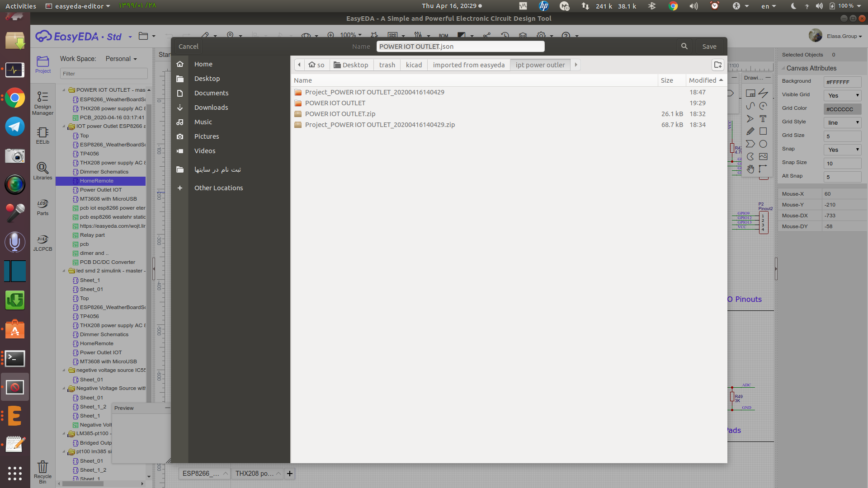Screen dimensions: 868x488
Task: Select the Image insert drawing tool
Action: 763,156
